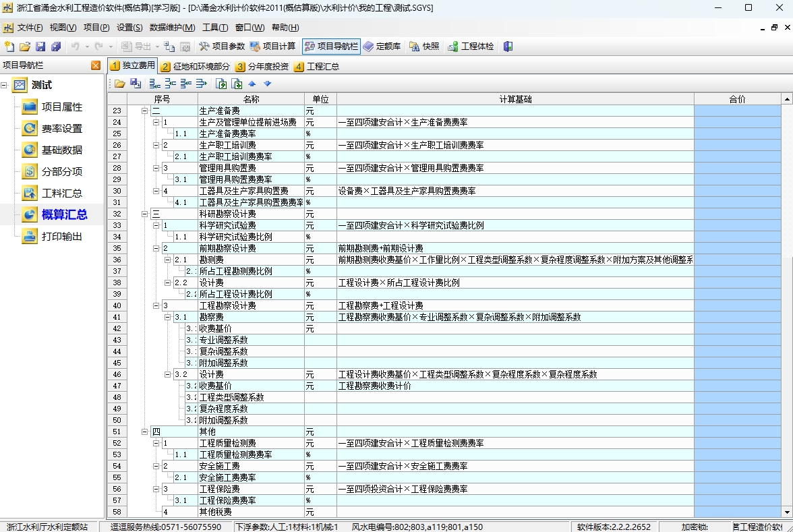Click the 导出 export button
Screen dimensions: 793x532
(136, 47)
